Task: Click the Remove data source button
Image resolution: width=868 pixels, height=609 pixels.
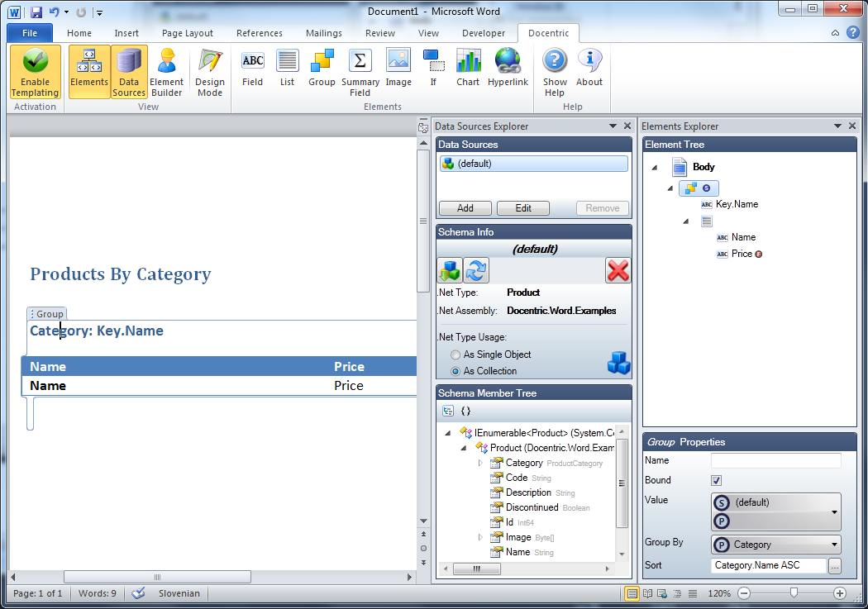Action: [x=603, y=208]
